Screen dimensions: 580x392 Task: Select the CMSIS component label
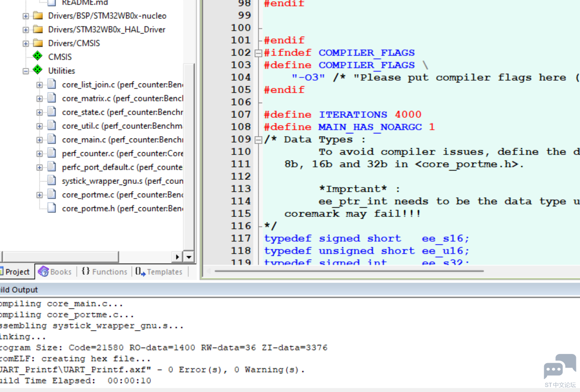[x=60, y=57]
